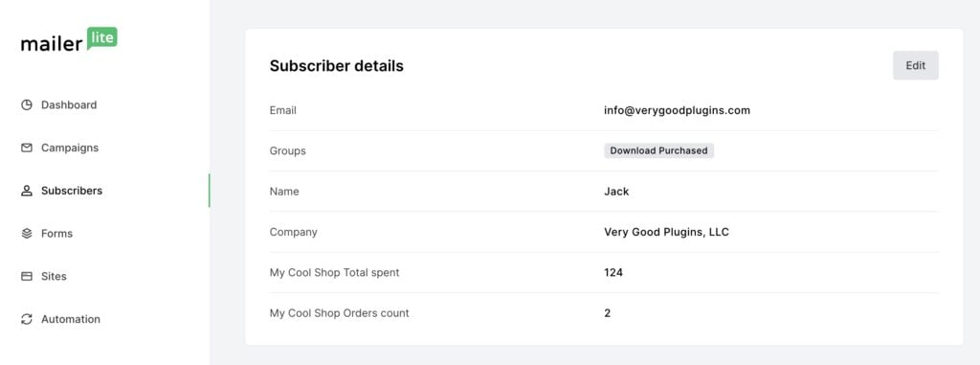Click the Automation refresh-arrows icon
Screen dimensions: 980x365
[x=26, y=319]
